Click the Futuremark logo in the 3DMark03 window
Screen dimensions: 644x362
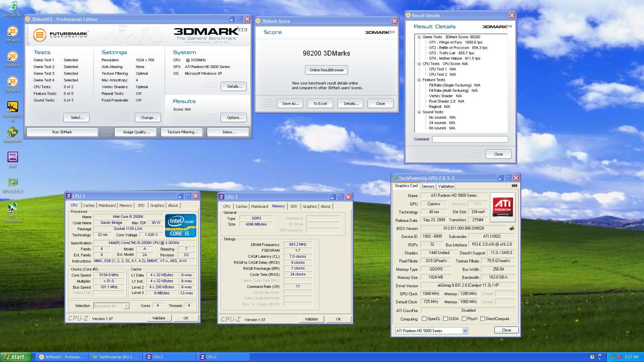click(60, 35)
